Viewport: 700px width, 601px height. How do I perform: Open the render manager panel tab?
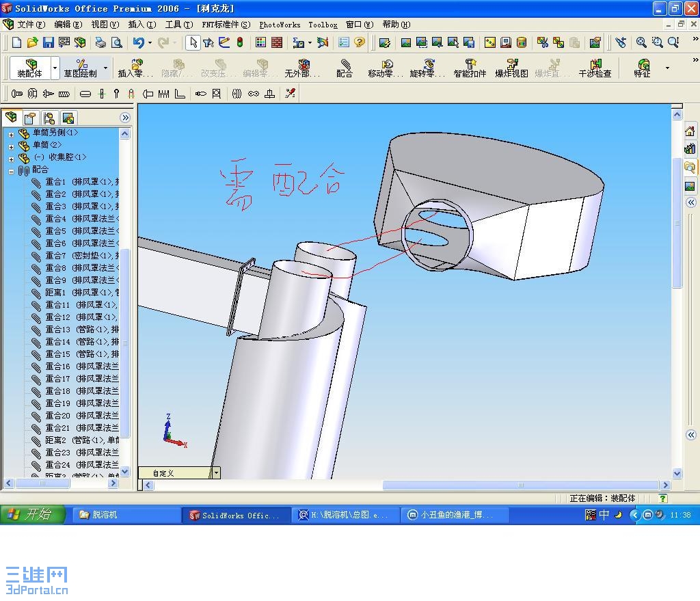pyautogui.click(x=68, y=118)
